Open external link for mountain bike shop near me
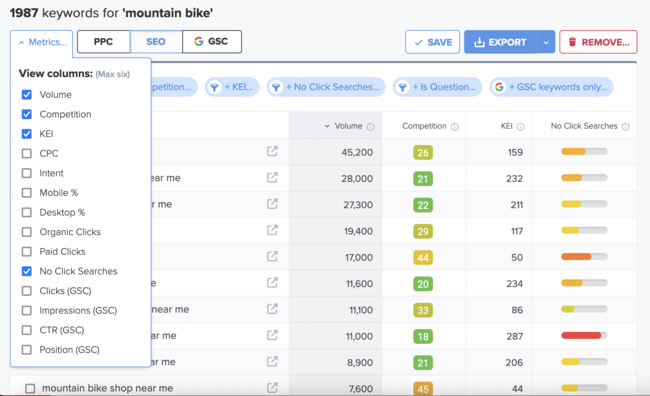Viewport: 650px width, 396px height. (x=272, y=388)
